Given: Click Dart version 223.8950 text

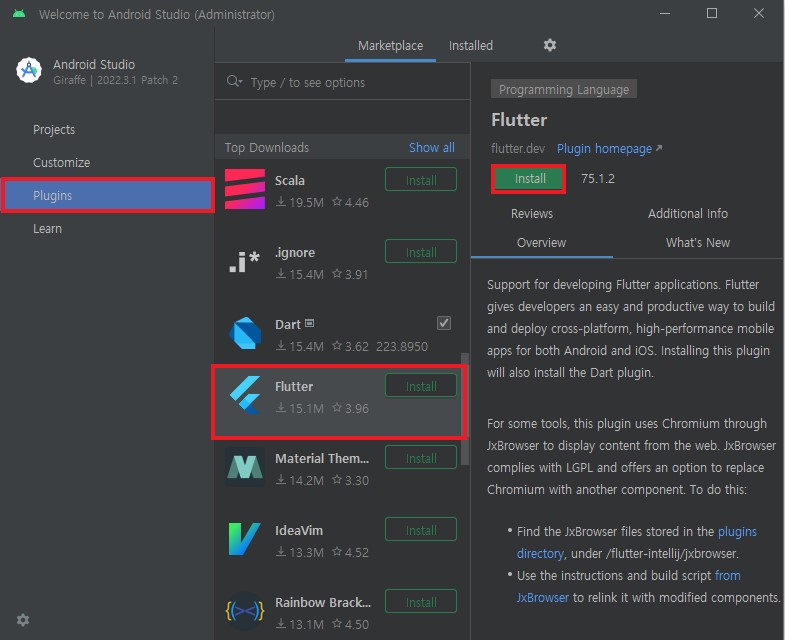Looking at the screenshot, I should [x=402, y=347].
